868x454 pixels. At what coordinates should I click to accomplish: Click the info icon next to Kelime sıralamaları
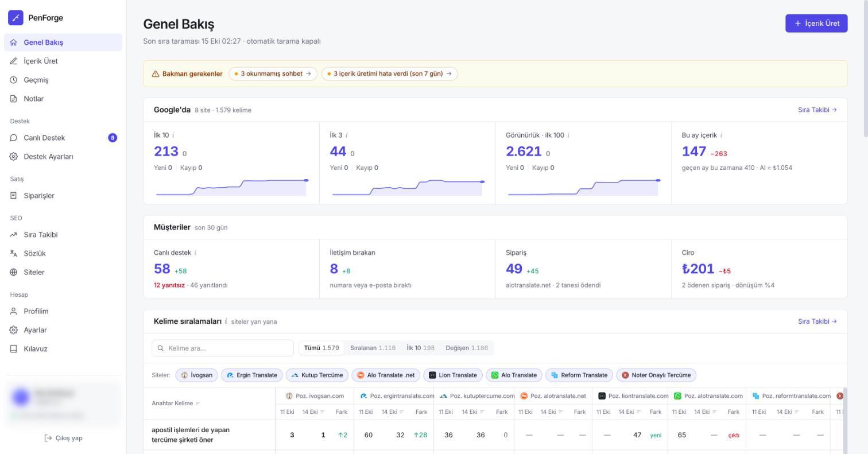pos(226,322)
